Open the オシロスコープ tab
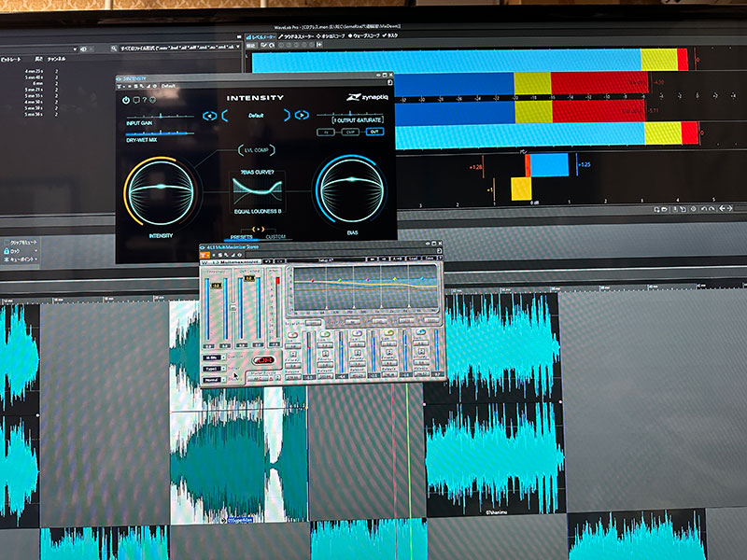 (x=331, y=35)
